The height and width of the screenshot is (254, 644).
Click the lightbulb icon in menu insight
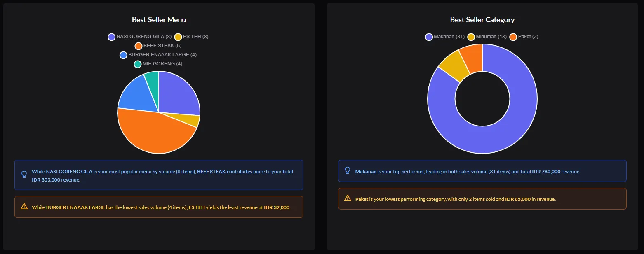pyautogui.click(x=24, y=175)
